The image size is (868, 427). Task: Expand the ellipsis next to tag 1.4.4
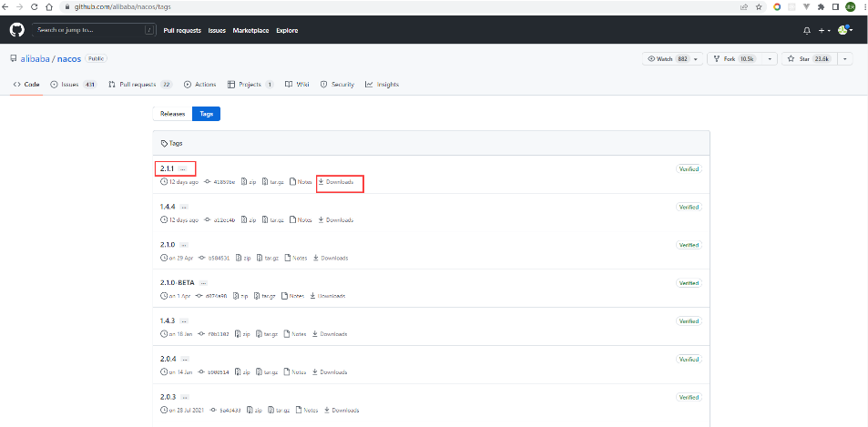click(184, 207)
